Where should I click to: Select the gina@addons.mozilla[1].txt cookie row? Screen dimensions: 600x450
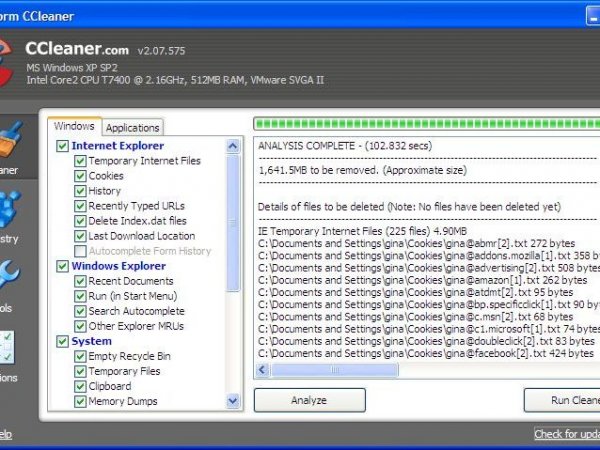click(x=429, y=256)
